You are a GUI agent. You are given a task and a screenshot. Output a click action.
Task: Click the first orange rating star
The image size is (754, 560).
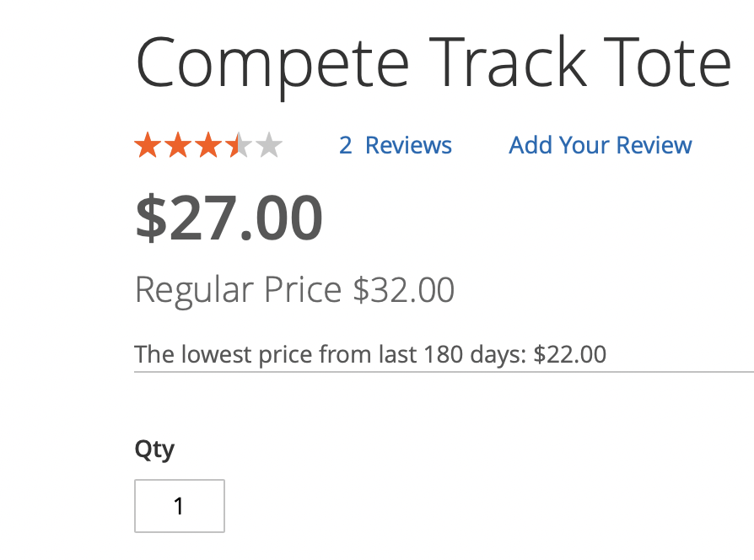[x=148, y=146]
